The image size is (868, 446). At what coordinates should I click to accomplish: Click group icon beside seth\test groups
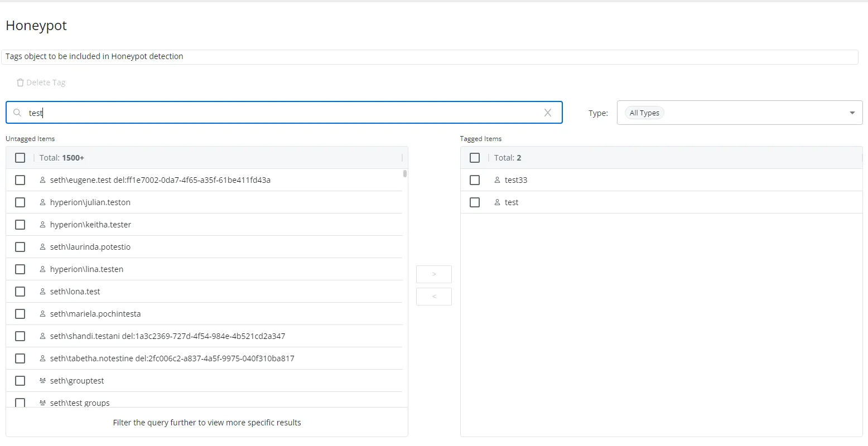pos(42,403)
